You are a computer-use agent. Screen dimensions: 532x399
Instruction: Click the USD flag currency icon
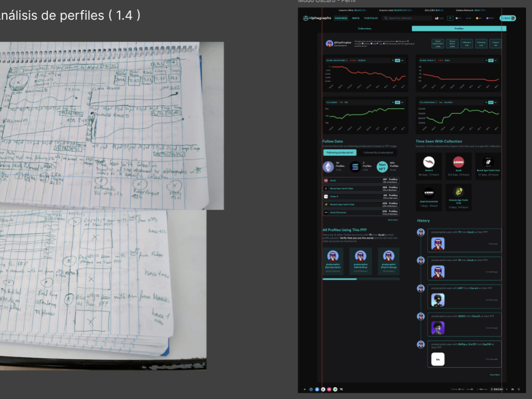437,18
